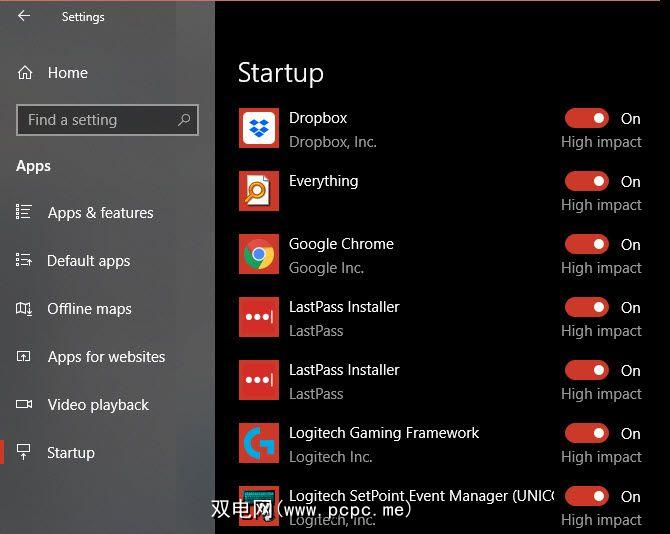Click the Logitech SetPoint Event Manager icon
This screenshot has height=534, width=670.
(259, 506)
